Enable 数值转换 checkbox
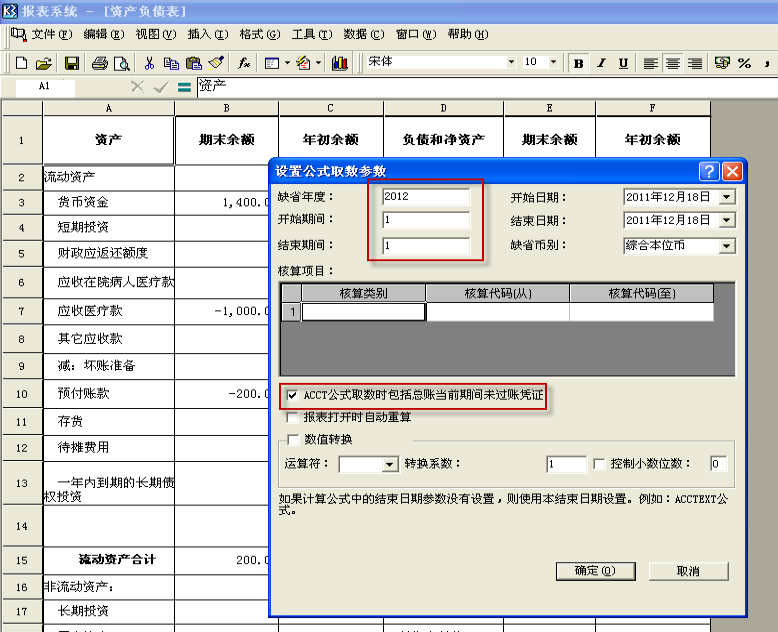This screenshot has width=778, height=632. (x=293, y=440)
